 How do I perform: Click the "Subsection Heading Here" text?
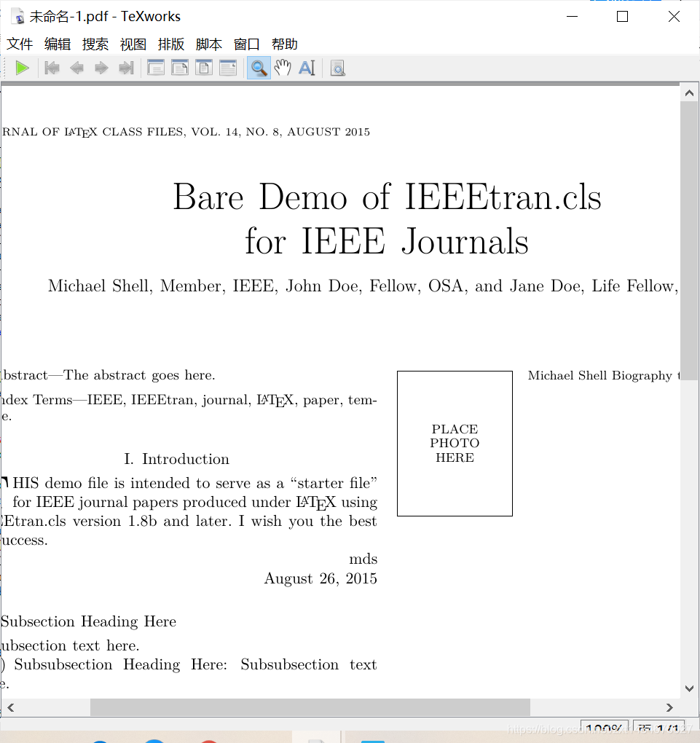[89, 621]
